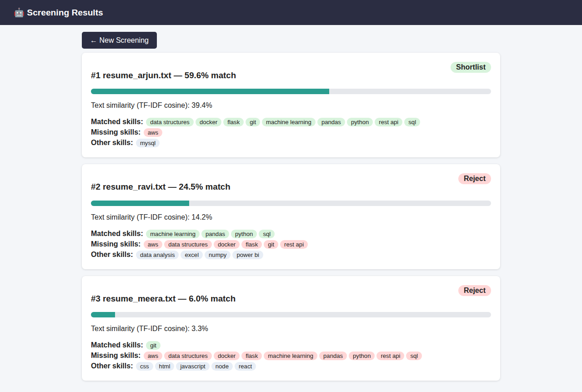Select arjun's other skill "mysql" chip
Viewport: 582px width, 392px height.
coord(148,143)
